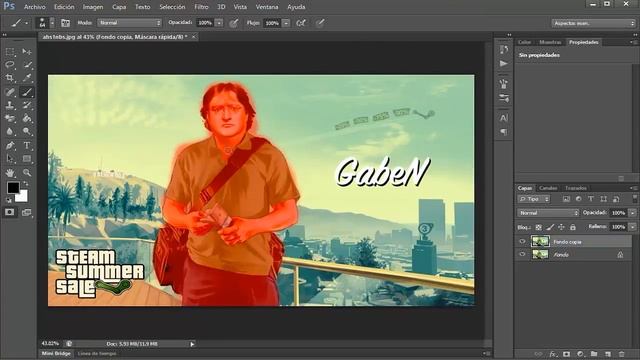Screen dimensions: 640x360
Task: Add a layer mask at Layers panel bottom
Action: point(567,354)
